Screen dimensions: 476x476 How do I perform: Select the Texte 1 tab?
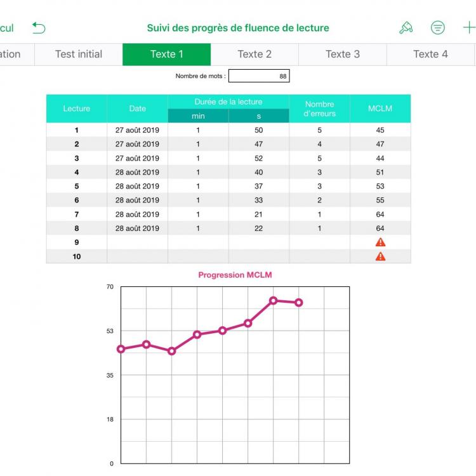167,55
